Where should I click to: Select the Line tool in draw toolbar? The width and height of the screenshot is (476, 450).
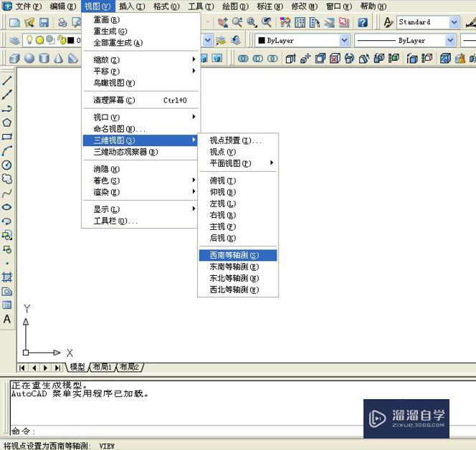[x=6, y=80]
